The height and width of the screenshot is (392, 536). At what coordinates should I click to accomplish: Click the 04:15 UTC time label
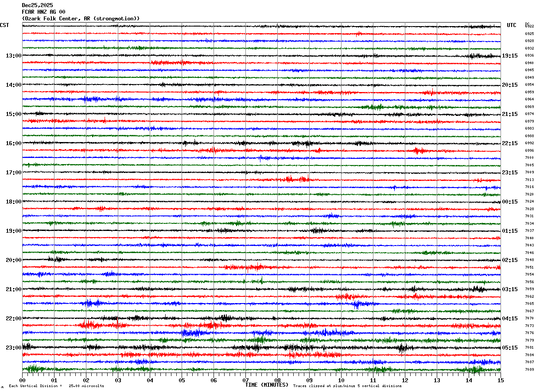pos(510,319)
